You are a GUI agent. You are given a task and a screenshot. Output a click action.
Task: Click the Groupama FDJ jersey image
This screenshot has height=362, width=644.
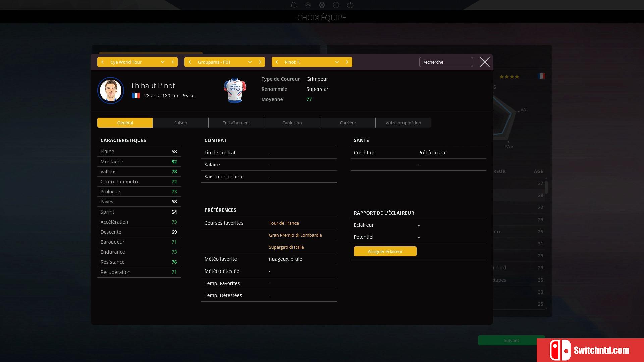pos(235,90)
